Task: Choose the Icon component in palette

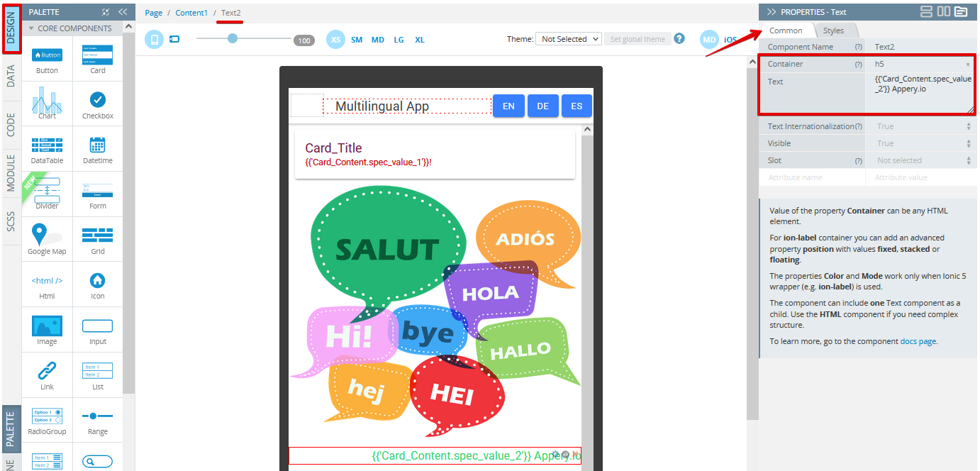Action: point(98,284)
